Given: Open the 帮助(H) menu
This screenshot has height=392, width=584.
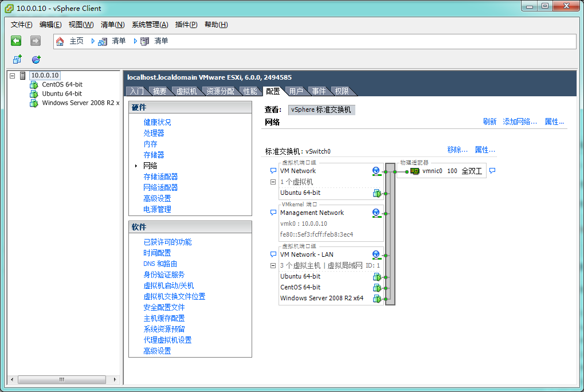Looking at the screenshot, I should pyautogui.click(x=216, y=25).
